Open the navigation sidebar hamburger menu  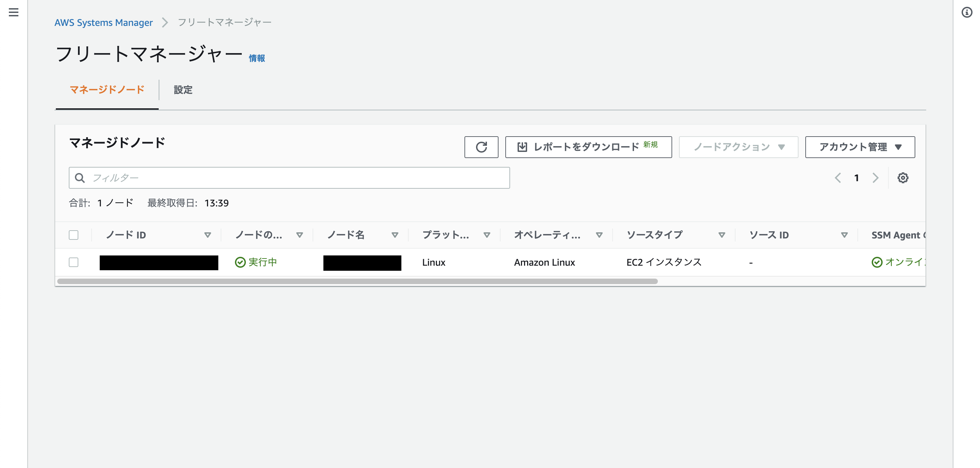point(14,13)
